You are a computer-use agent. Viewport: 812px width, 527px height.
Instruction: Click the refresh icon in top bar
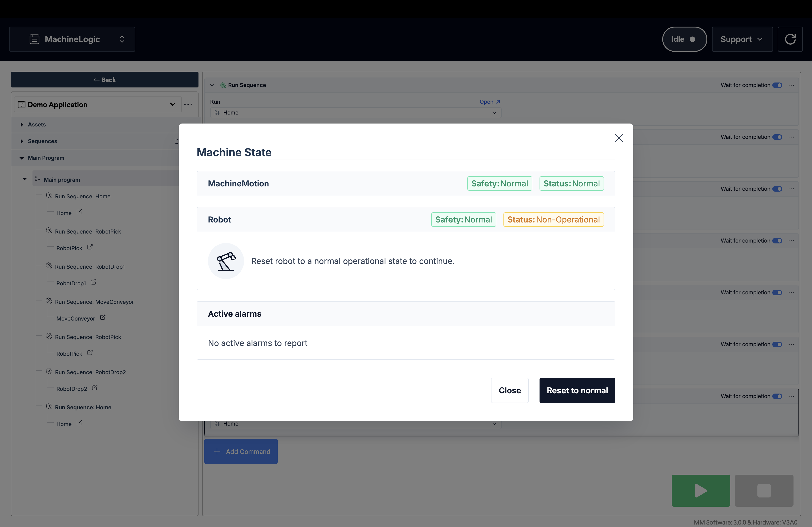point(790,39)
